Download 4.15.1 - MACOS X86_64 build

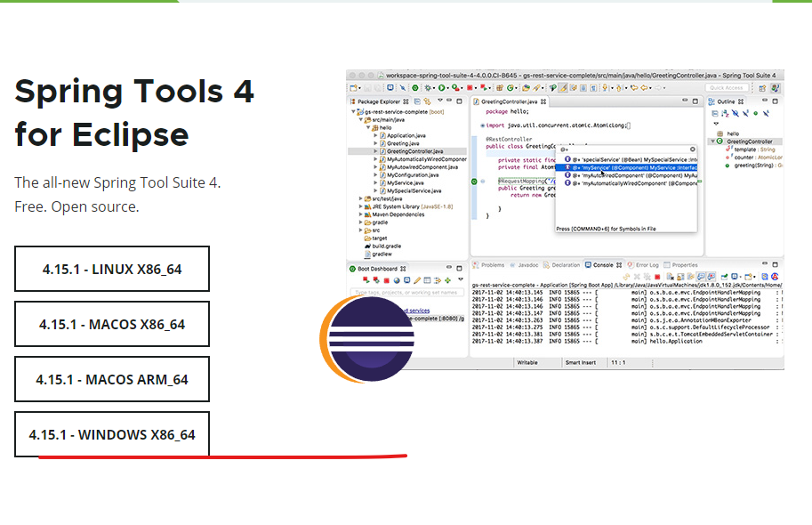pos(112,324)
